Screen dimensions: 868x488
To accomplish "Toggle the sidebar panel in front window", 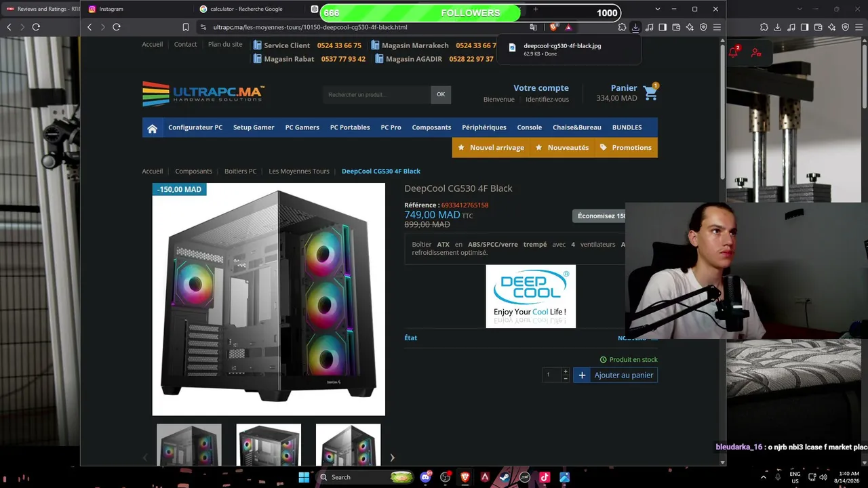I will click(663, 27).
